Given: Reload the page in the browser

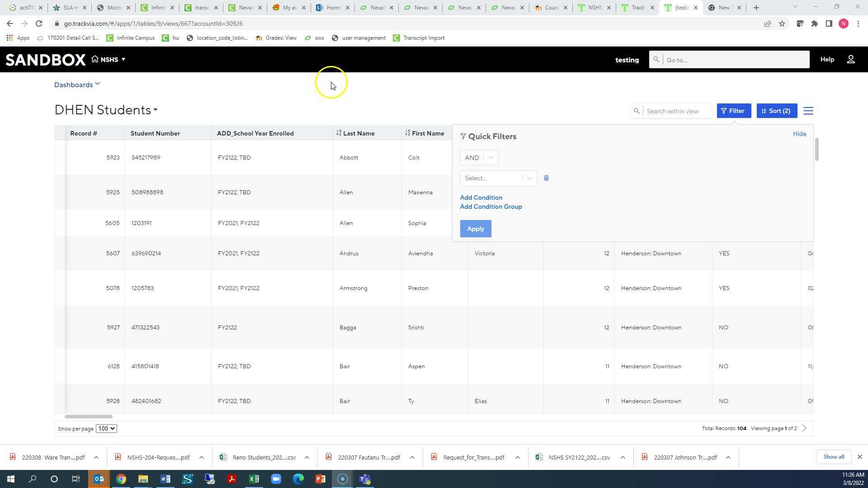Looking at the screenshot, I should pyautogui.click(x=39, y=23).
